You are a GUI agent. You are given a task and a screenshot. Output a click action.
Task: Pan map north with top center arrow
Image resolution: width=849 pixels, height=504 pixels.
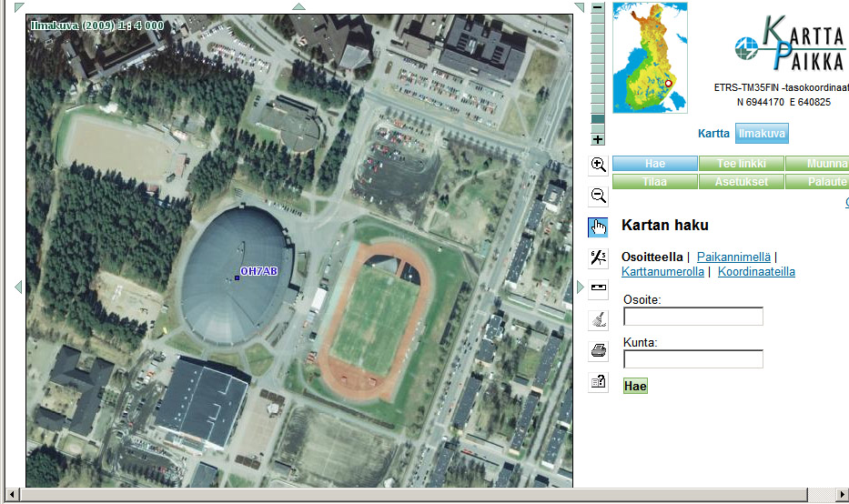298,6
